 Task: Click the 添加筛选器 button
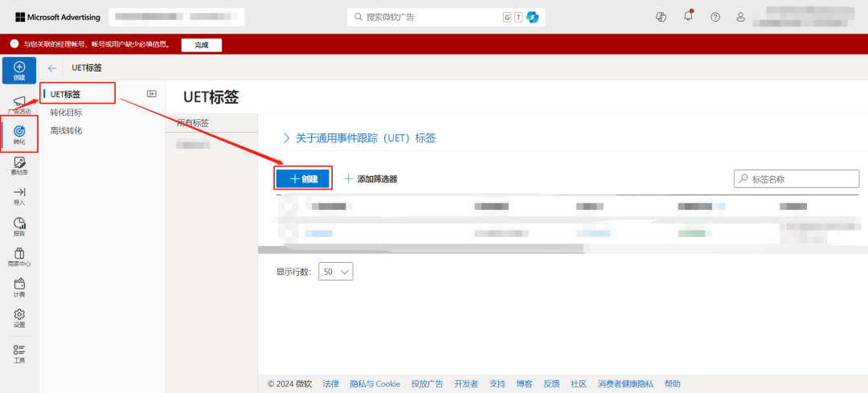tap(371, 178)
